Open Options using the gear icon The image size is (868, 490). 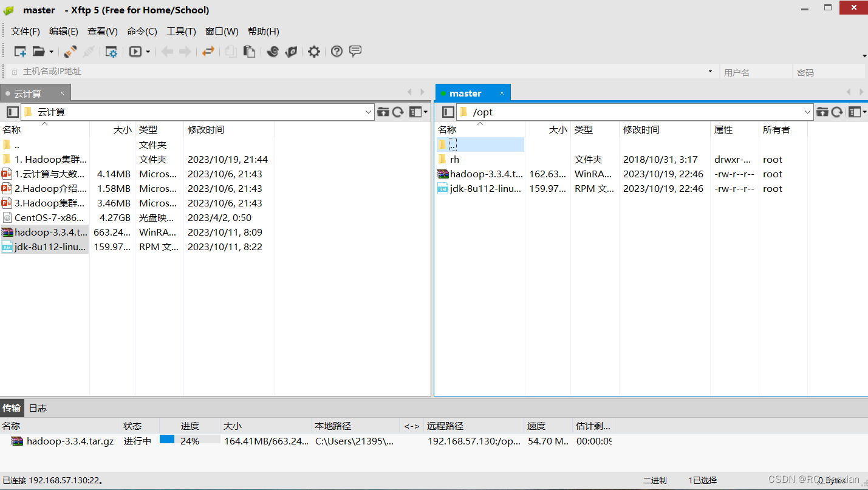pyautogui.click(x=313, y=52)
